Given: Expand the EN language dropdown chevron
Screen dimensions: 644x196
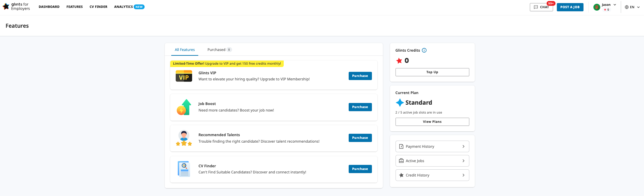Looking at the screenshot, I should click(x=638, y=7).
